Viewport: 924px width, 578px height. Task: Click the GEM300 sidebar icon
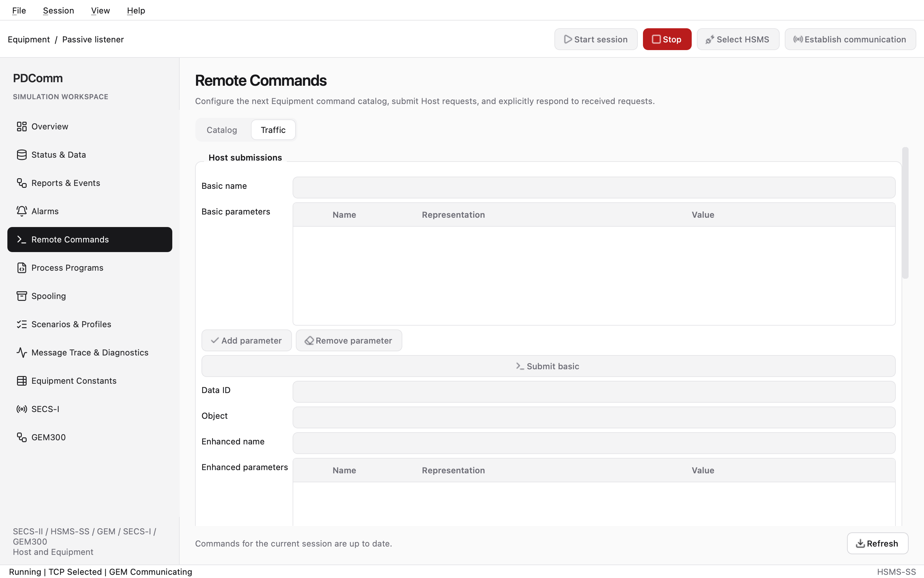coord(21,438)
